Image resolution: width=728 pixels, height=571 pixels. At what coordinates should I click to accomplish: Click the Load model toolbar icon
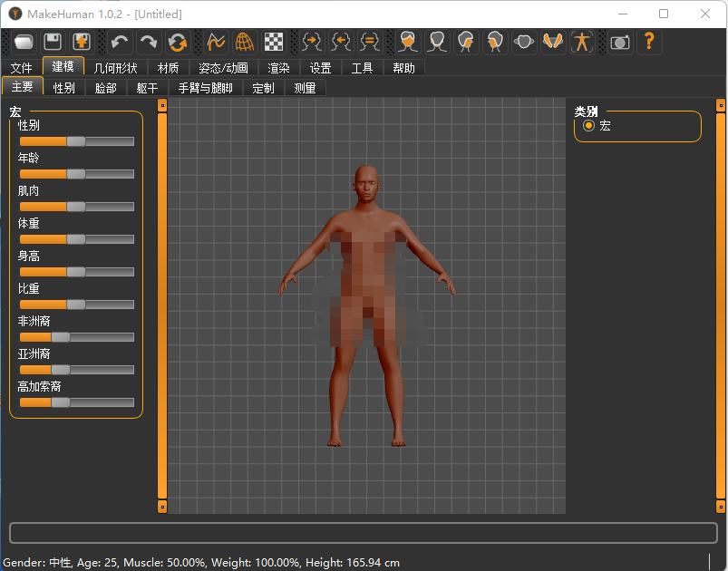click(24, 43)
